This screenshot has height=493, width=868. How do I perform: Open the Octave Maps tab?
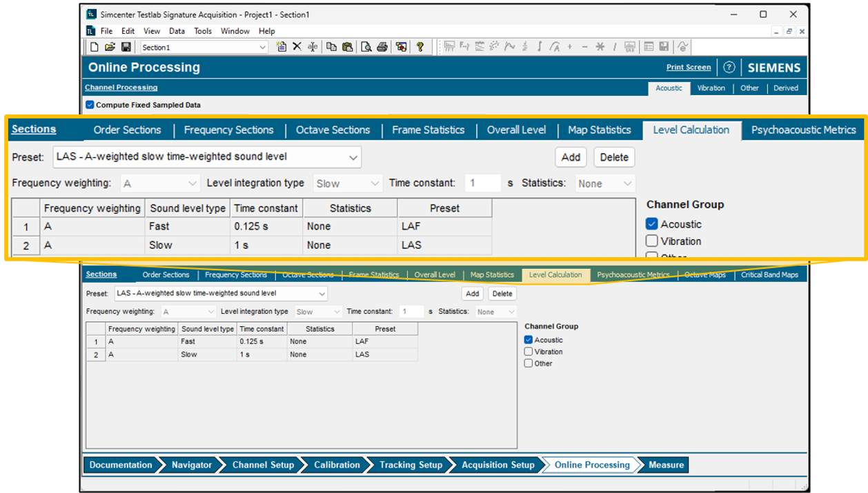tap(705, 274)
